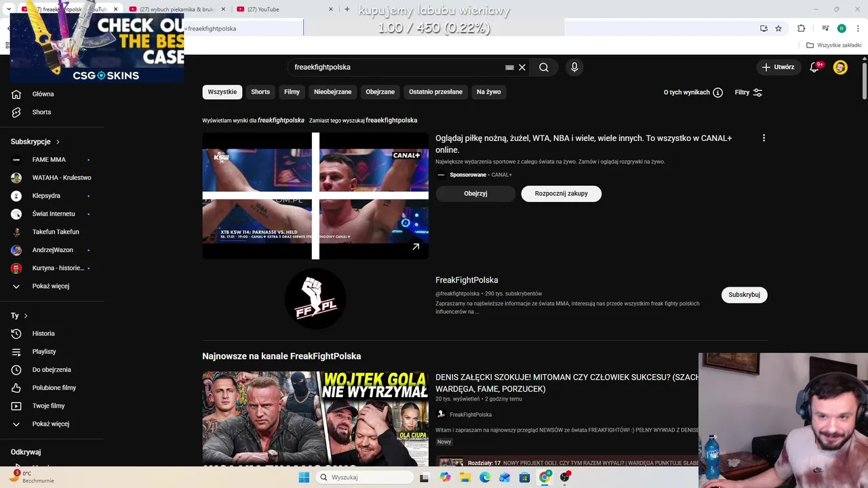
Task: Open Playlisty icon in sidebar
Action: (16, 352)
